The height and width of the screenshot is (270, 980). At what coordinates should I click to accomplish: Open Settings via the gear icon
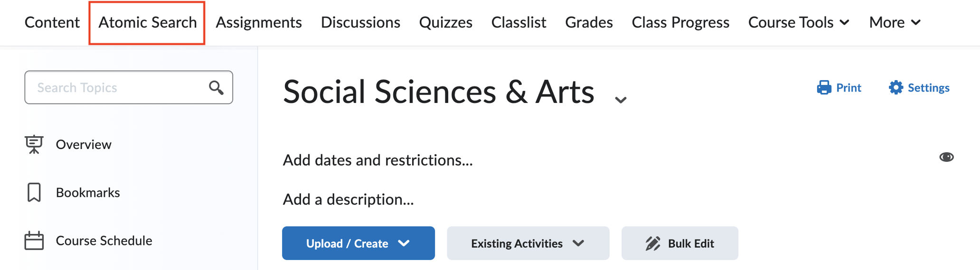(895, 88)
